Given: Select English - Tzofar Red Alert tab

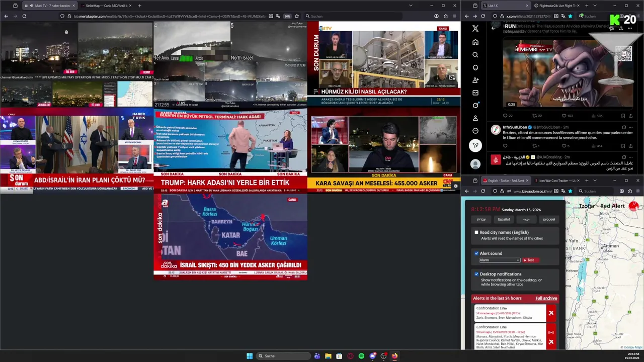Looking at the screenshot, I should (506, 180).
